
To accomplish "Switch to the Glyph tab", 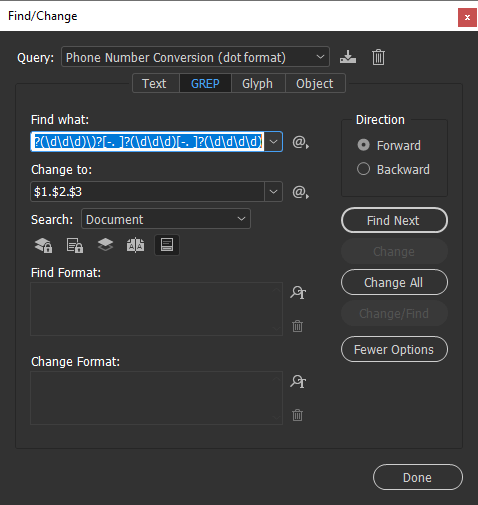I will point(257,83).
